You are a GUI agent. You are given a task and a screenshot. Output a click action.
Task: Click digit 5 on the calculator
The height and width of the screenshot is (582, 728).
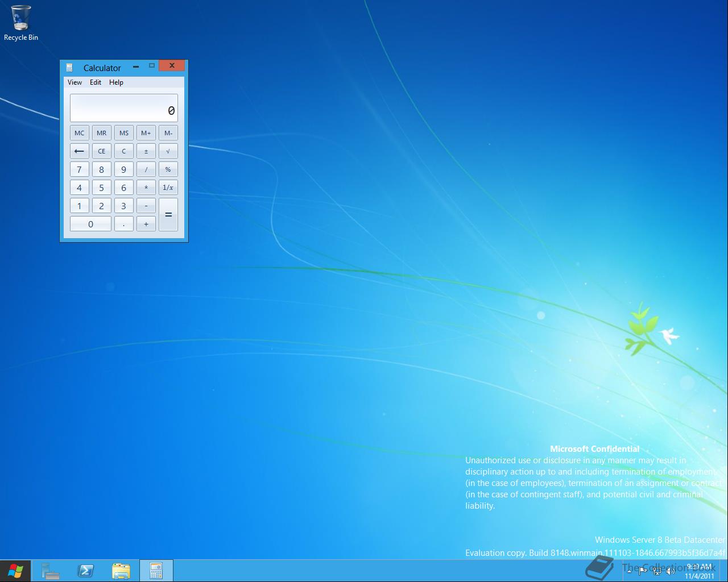(x=102, y=188)
